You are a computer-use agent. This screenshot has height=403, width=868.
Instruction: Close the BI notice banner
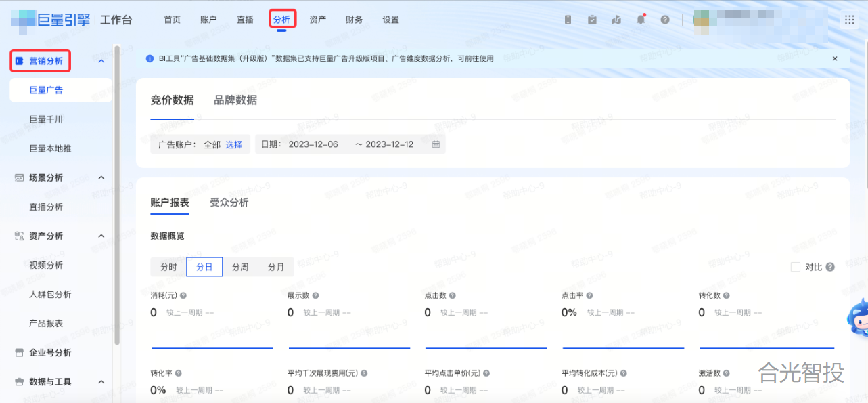835,59
